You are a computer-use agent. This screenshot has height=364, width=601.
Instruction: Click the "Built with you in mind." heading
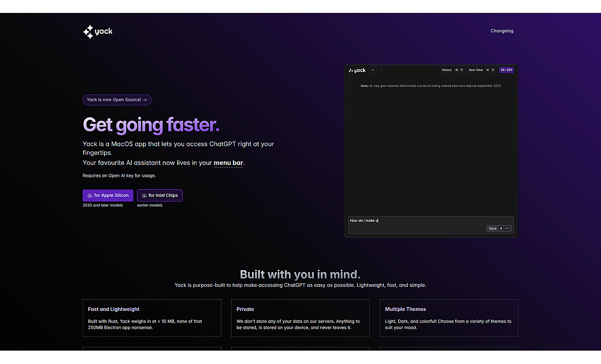(300, 274)
